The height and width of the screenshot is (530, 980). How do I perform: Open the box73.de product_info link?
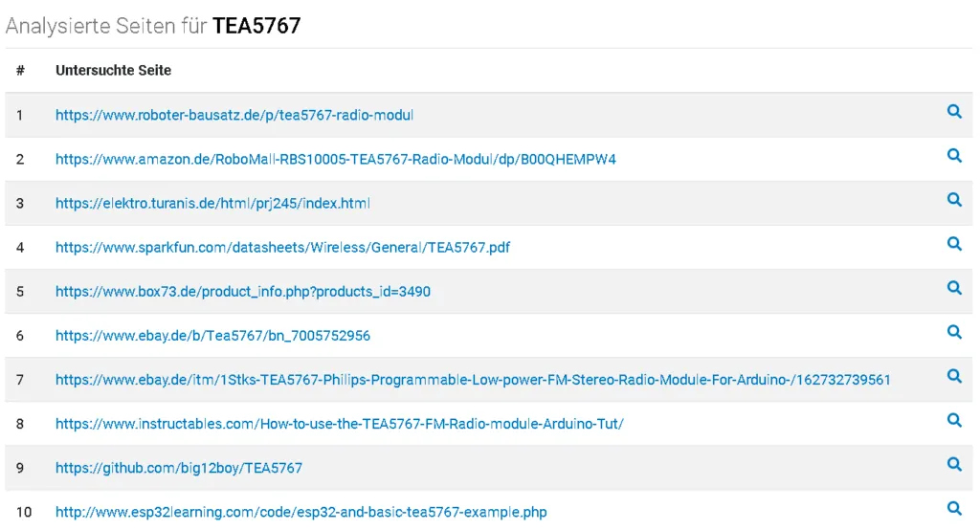tap(242, 291)
